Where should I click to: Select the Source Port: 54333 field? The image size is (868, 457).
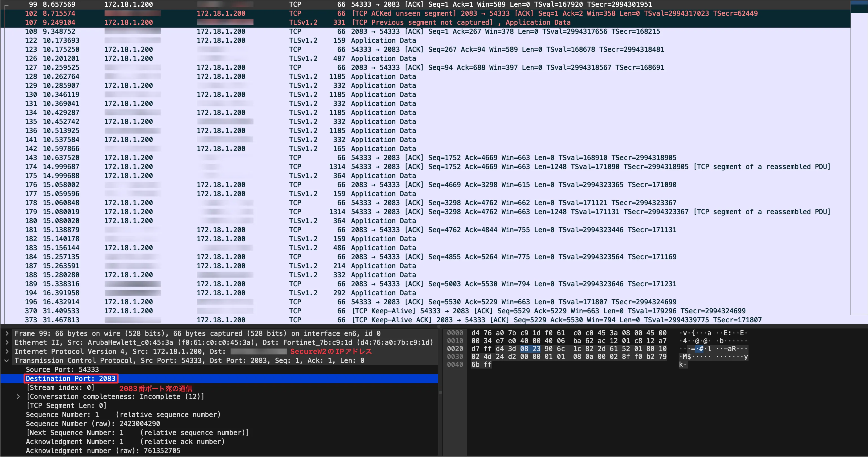(219, 369)
